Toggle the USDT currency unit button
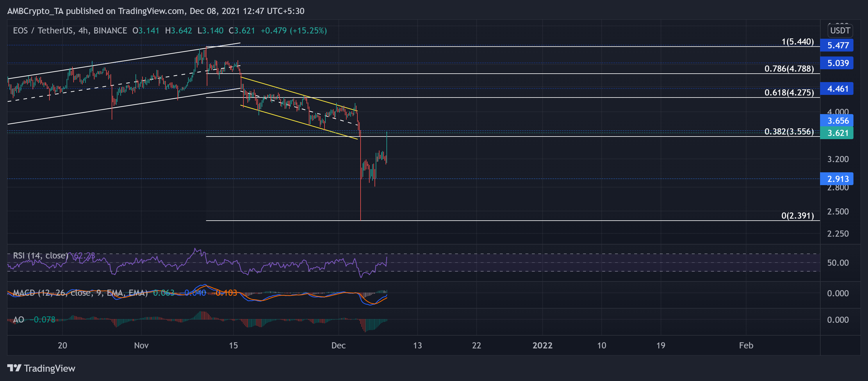868x381 pixels. [x=840, y=31]
